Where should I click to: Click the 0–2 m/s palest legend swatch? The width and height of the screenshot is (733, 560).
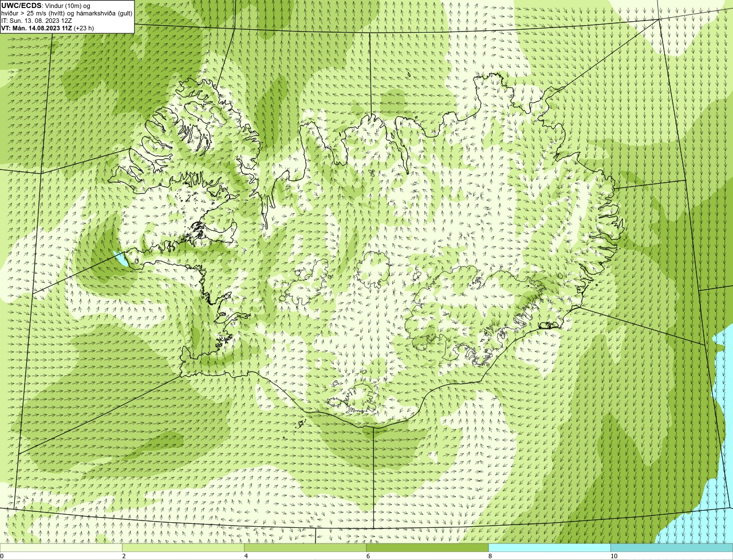(61, 547)
